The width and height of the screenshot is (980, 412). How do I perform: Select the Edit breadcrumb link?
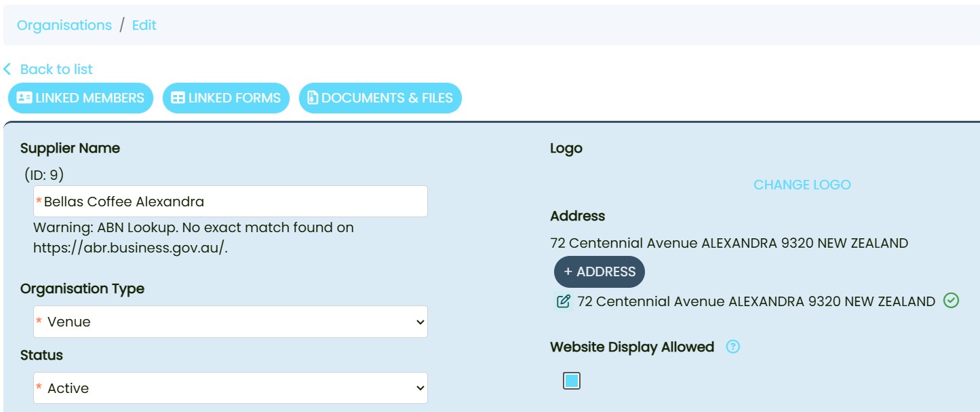tap(144, 25)
